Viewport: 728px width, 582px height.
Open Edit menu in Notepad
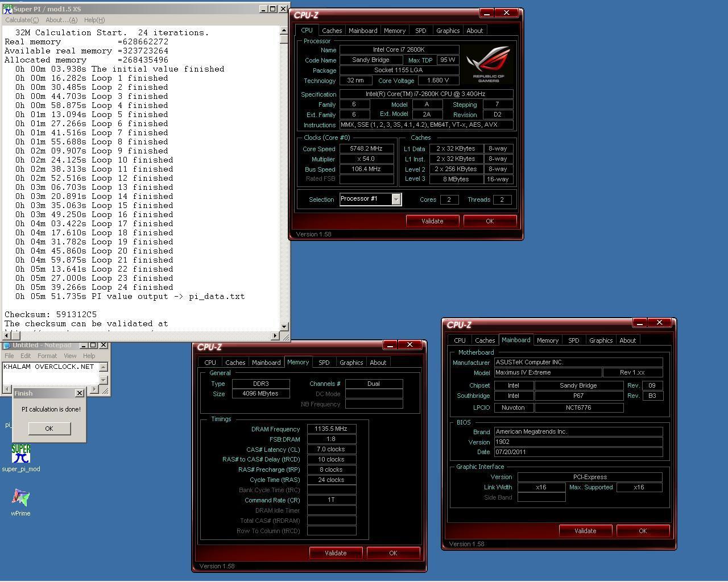pyautogui.click(x=26, y=356)
